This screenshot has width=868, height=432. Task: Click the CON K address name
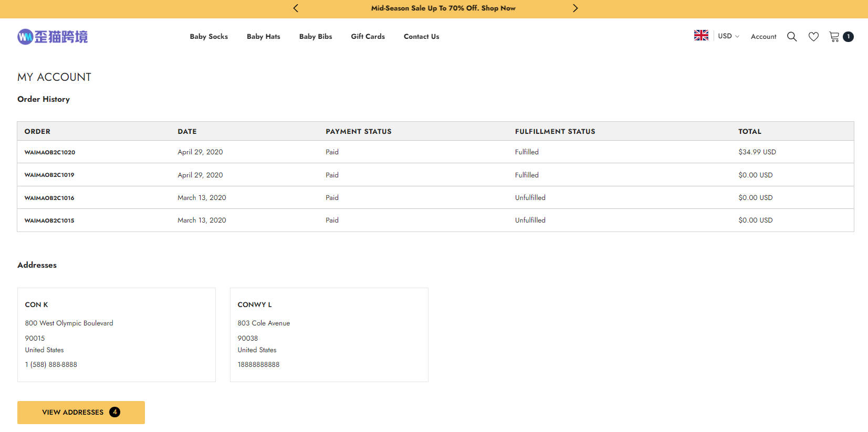click(x=36, y=304)
